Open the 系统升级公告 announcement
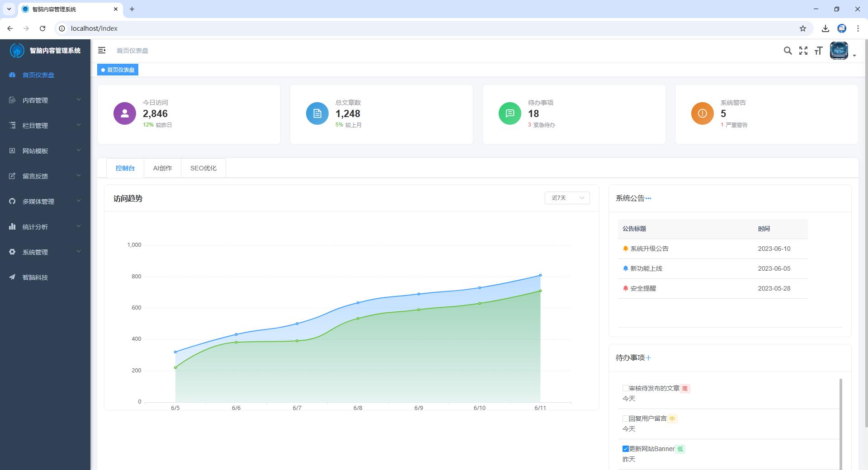The width and height of the screenshot is (868, 470). pyautogui.click(x=649, y=249)
